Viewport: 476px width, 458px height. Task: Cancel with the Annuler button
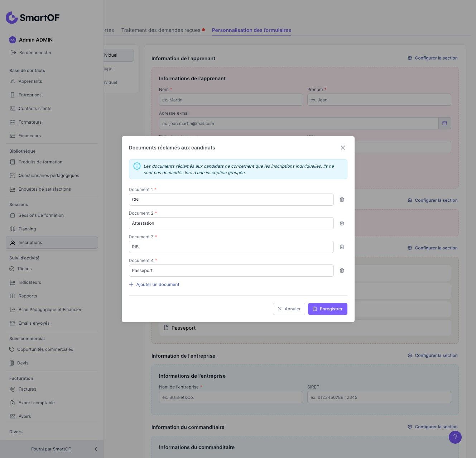289,309
